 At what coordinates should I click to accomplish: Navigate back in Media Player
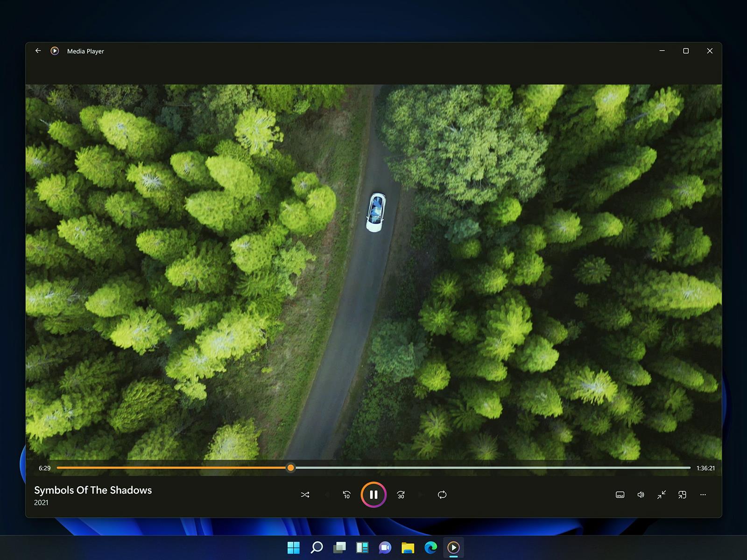click(x=38, y=51)
